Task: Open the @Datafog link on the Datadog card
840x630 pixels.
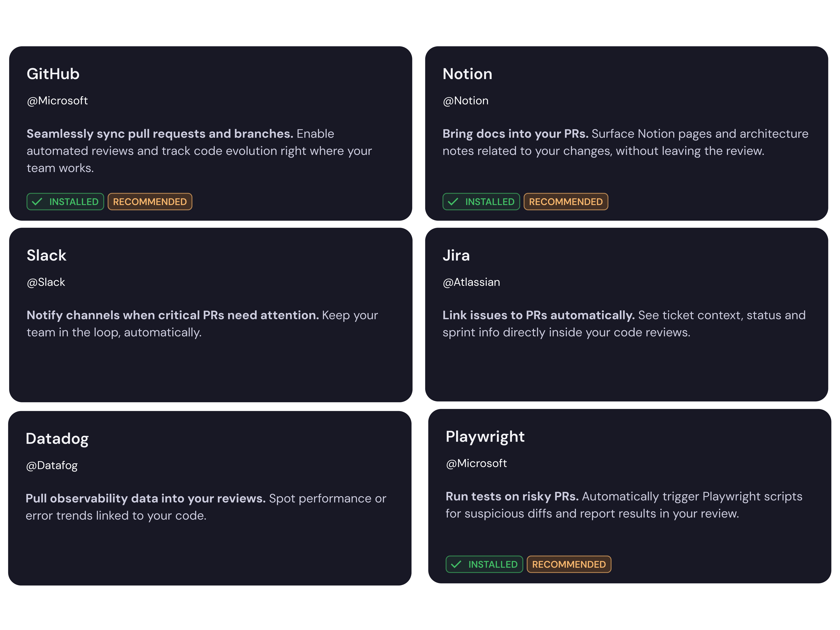Action: click(52, 465)
